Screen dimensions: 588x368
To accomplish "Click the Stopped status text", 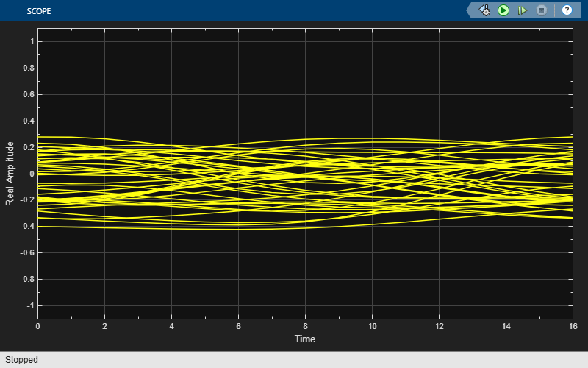I will 21,360.
